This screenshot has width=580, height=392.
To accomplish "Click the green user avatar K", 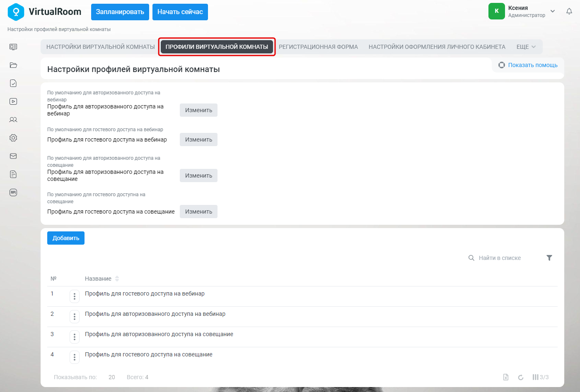I will pyautogui.click(x=497, y=11).
